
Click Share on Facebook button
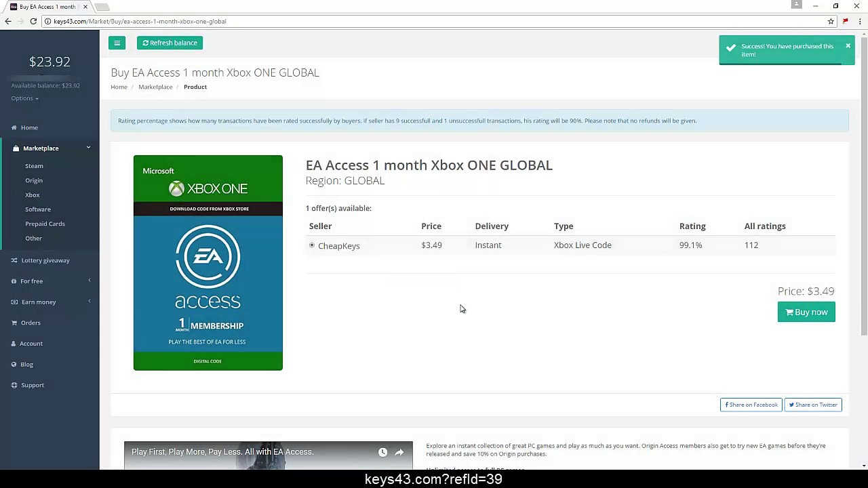click(751, 405)
